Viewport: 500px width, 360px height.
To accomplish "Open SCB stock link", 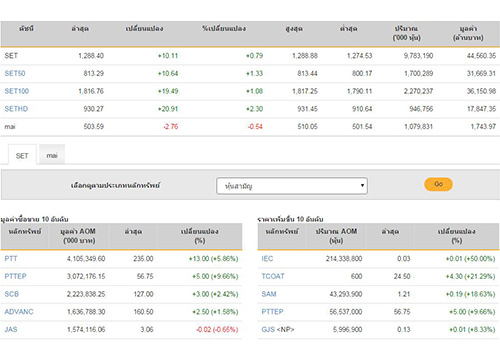I will [12, 294].
